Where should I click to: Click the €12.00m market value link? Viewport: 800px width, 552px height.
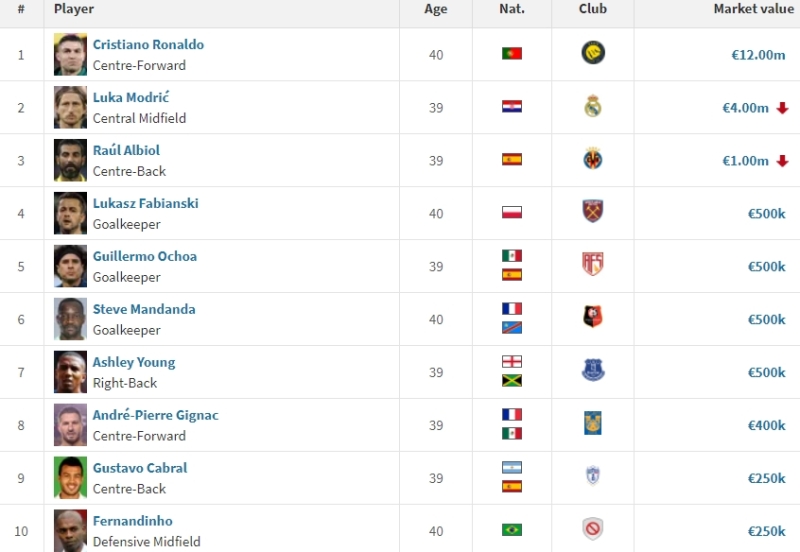click(x=758, y=55)
